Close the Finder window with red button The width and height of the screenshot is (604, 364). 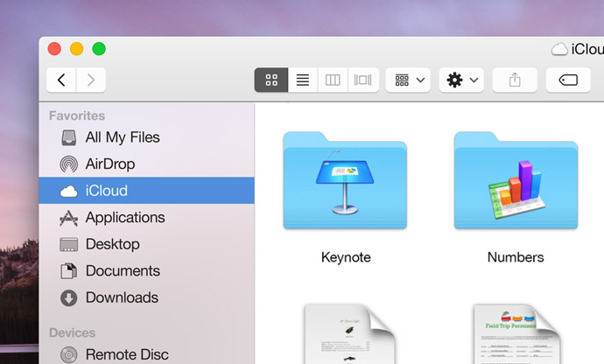(x=54, y=49)
